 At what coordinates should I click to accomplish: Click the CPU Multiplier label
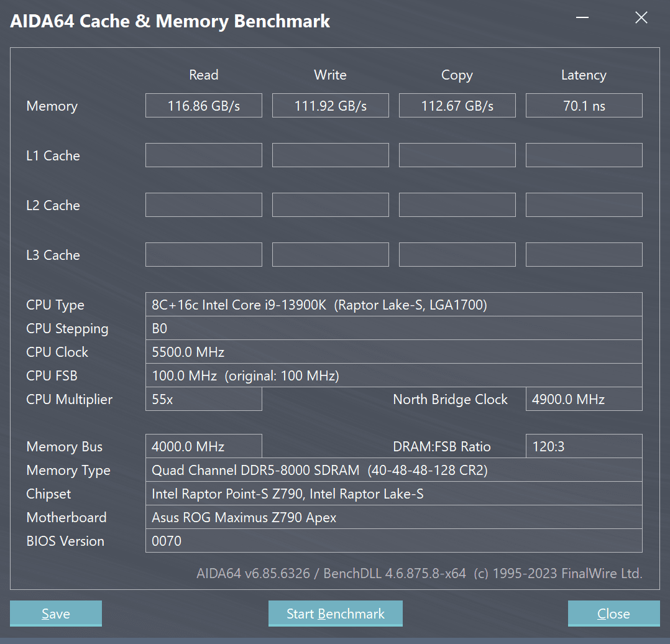click(x=69, y=400)
